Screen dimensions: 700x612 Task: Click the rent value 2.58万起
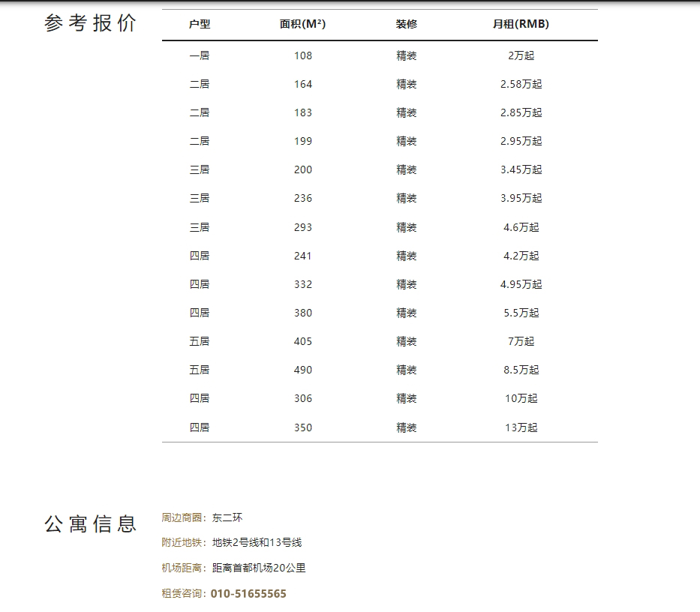click(521, 84)
